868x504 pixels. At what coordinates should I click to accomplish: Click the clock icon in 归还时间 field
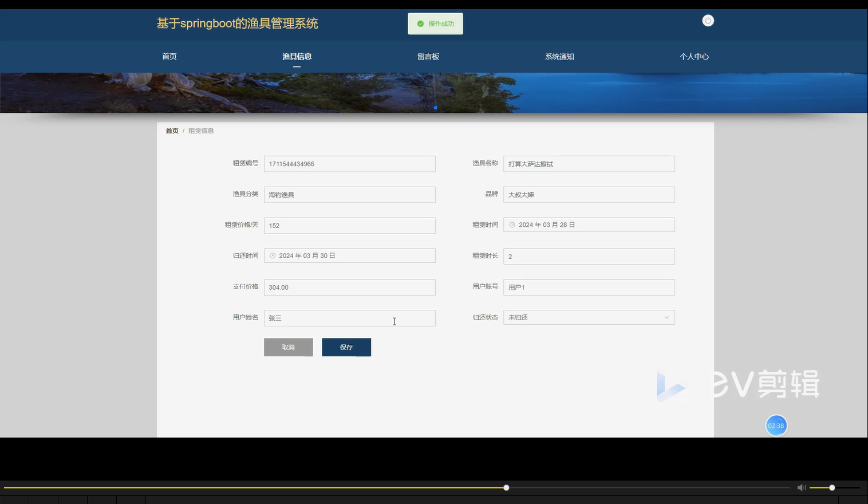coord(273,256)
